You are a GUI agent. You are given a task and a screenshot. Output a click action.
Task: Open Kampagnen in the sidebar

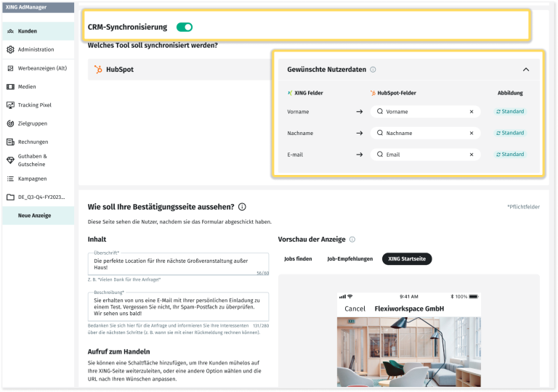[x=38, y=179]
